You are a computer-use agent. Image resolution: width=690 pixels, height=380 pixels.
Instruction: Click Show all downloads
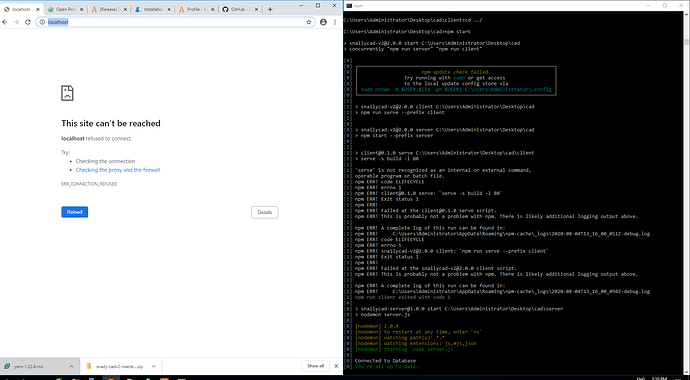pos(316,366)
